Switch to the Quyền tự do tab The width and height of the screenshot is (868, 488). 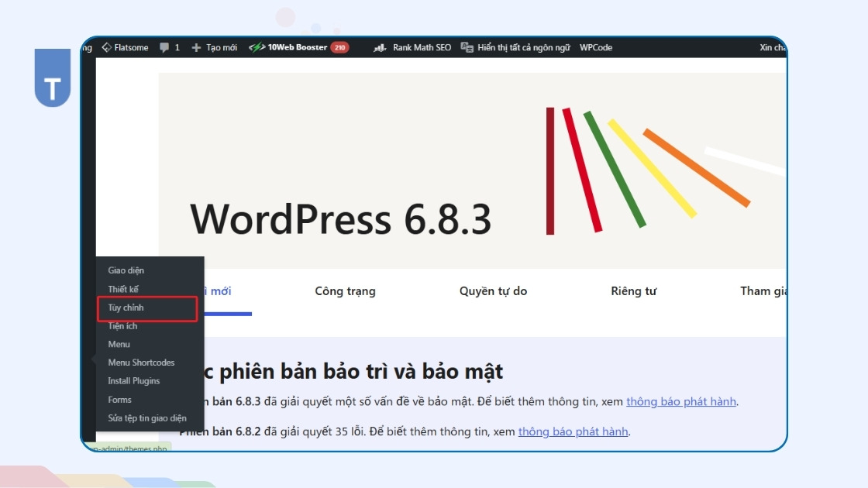(493, 291)
